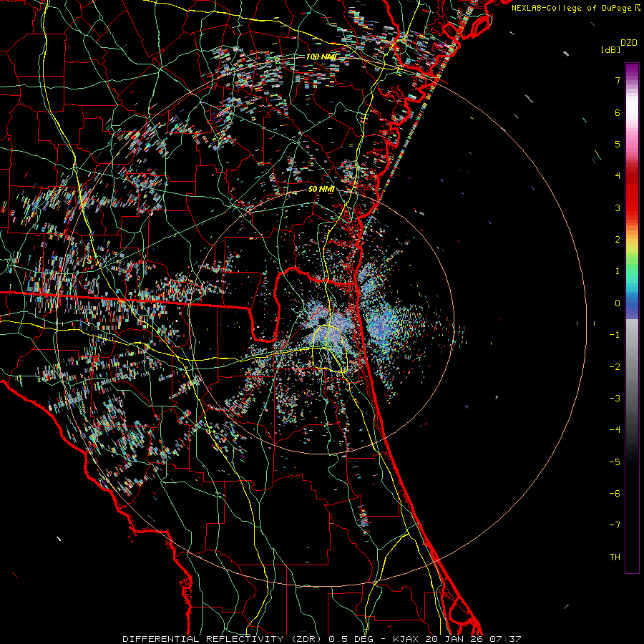
Task: Click the NEXLAB-College of DuPage label
Action: [572, 8]
